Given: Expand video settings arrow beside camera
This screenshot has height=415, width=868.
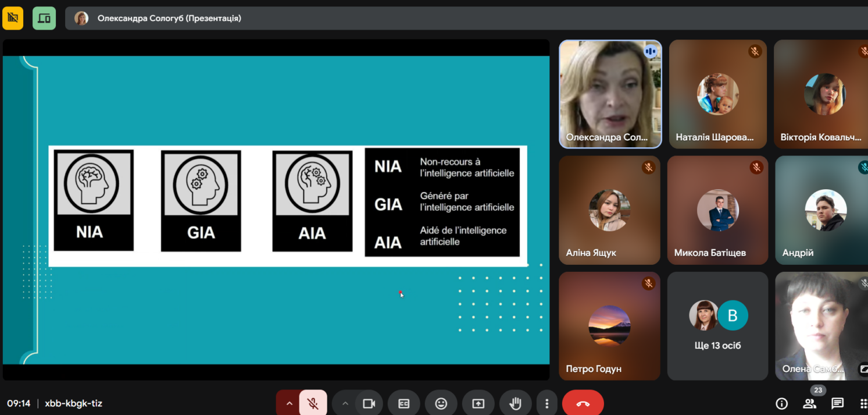Looking at the screenshot, I should click(x=345, y=403).
